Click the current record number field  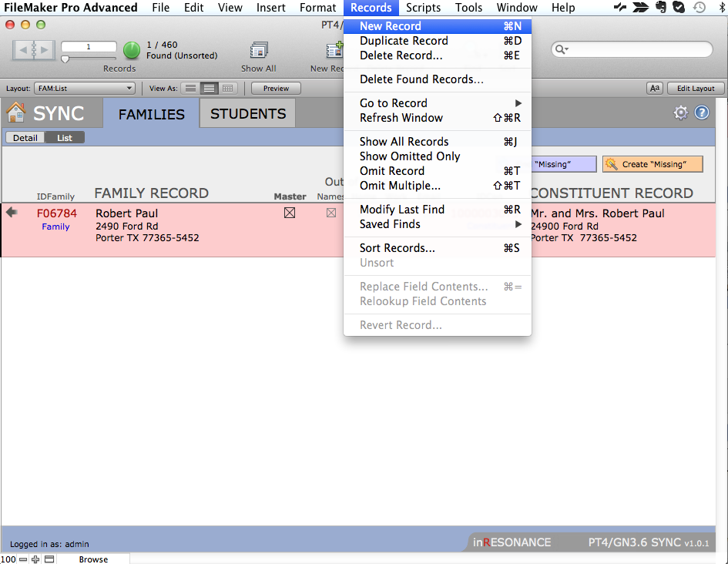[89, 46]
